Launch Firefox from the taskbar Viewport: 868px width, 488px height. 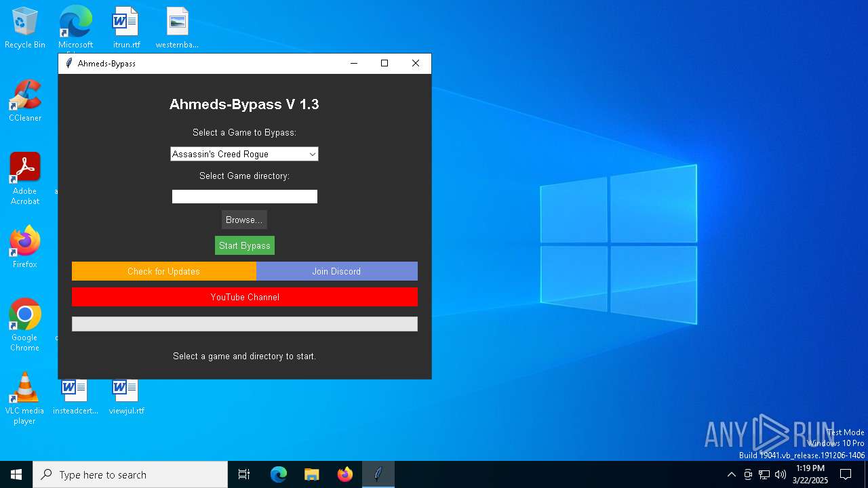(x=344, y=474)
